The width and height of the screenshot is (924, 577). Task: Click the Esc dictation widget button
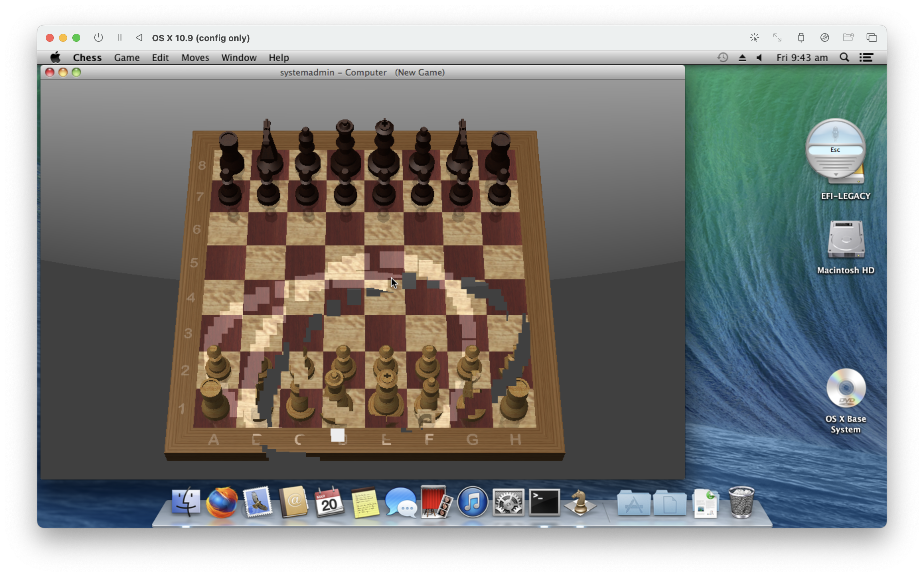835,150
